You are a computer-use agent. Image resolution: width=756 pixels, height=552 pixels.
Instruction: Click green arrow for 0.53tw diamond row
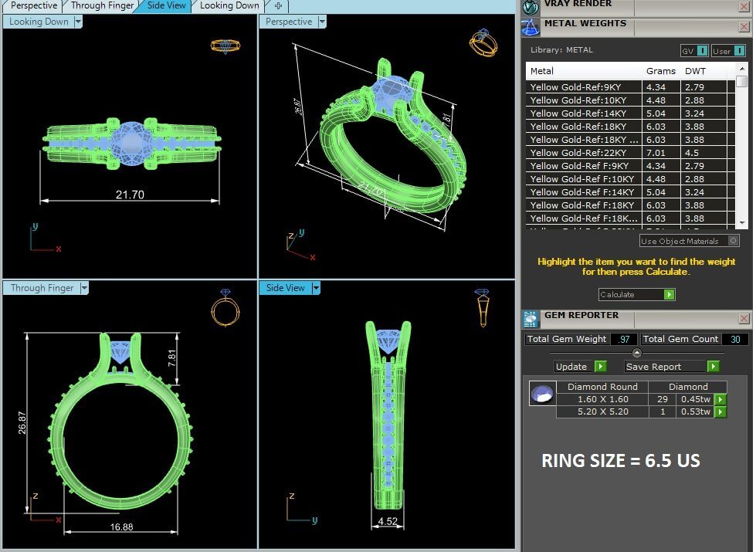(720, 412)
